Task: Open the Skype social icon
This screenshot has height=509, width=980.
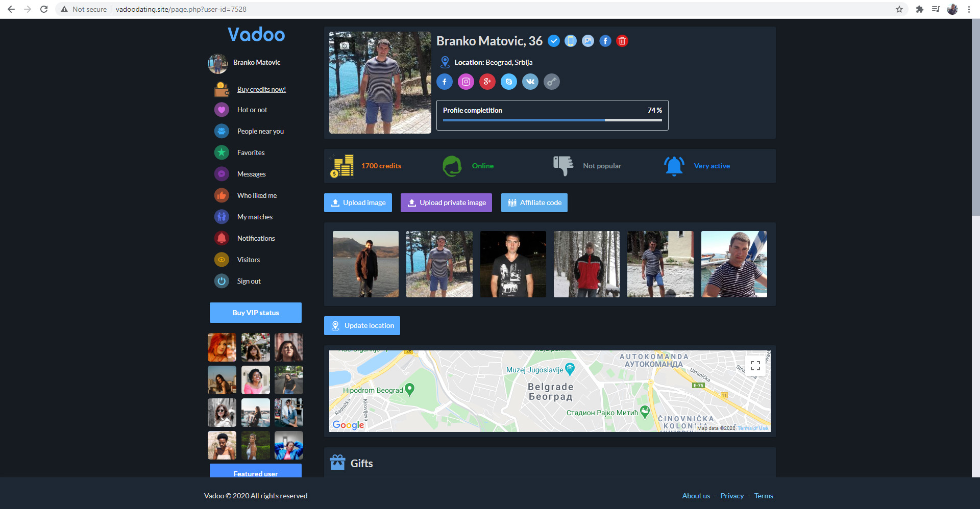Action: point(509,82)
